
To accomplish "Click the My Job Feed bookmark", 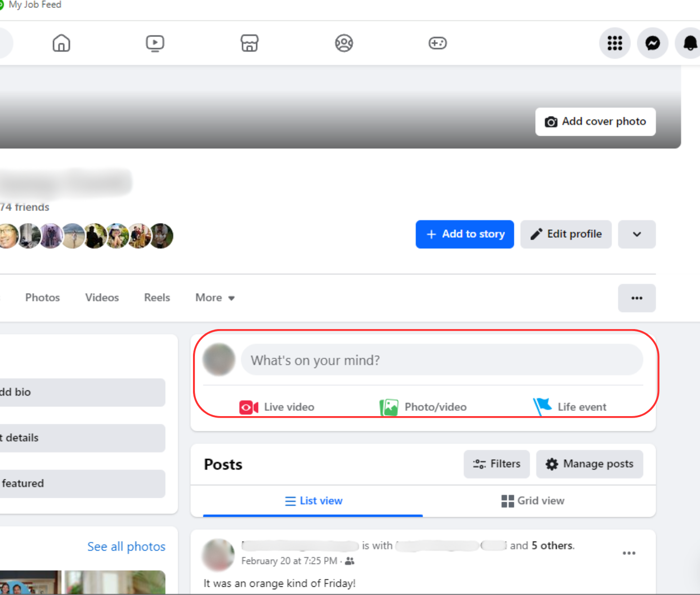I will 31,5.
